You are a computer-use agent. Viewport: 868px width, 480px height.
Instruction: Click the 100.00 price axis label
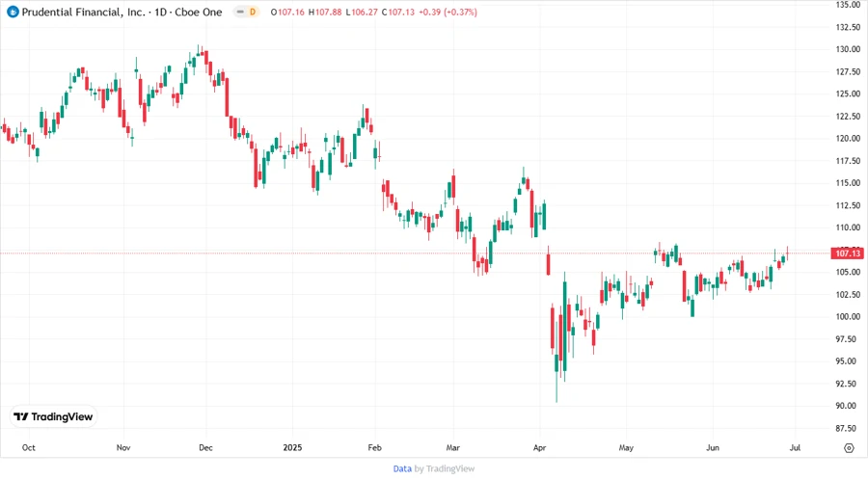click(848, 317)
